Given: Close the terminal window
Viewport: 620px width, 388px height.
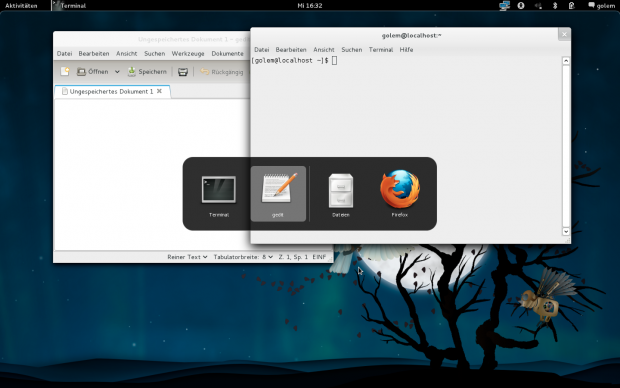Looking at the screenshot, I should tap(564, 34).
